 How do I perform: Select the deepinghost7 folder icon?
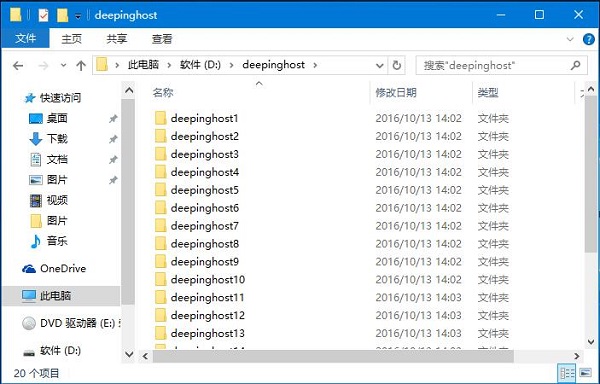161,226
